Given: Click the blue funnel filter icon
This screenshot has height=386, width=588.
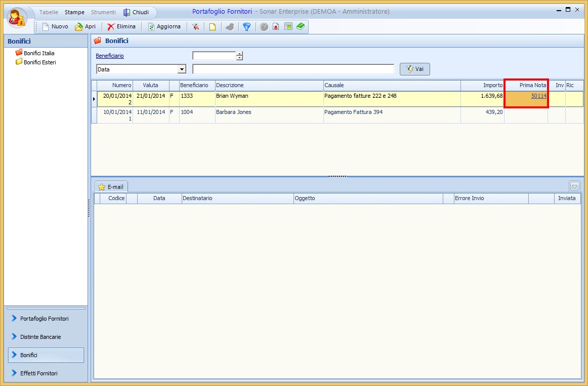Looking at the screenshot, I should pos(246,27).
